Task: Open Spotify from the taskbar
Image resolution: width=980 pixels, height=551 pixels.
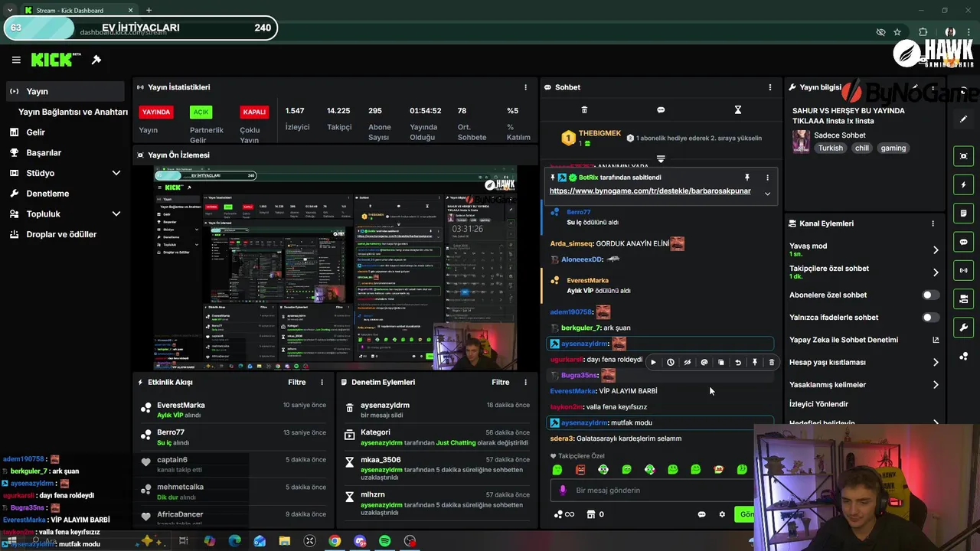Action: click(x=385, y=541)
